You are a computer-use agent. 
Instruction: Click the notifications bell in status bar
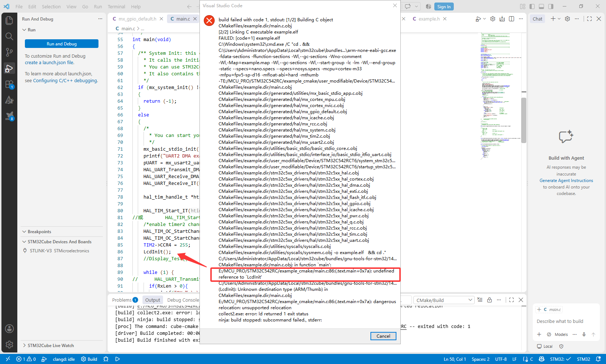click(598, 359)
